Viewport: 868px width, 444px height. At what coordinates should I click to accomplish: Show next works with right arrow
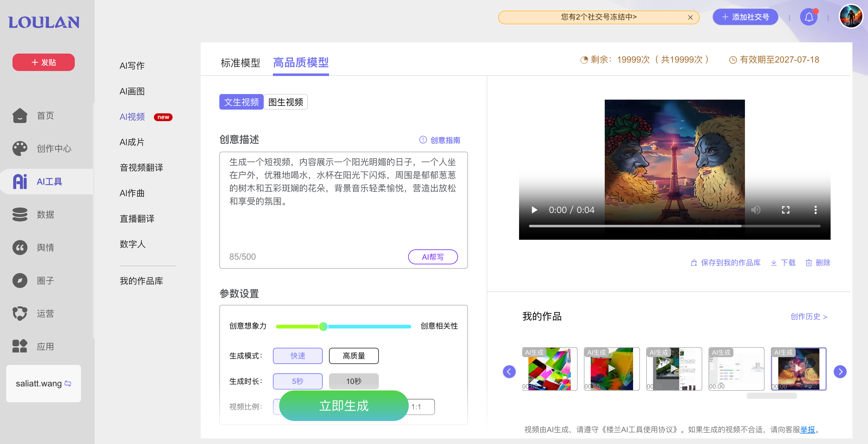point(840,372)
